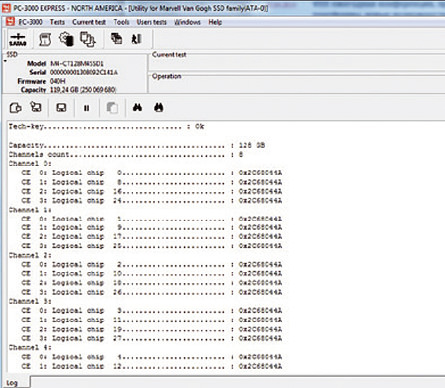Image resolution: width=445 pixels, height=388 pixels.
Task: Click the pause icon in log toolbar
Action: [86, 108]
